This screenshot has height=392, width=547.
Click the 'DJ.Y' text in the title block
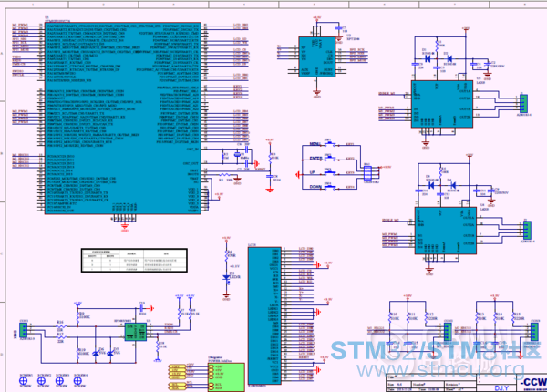[501, 388]
